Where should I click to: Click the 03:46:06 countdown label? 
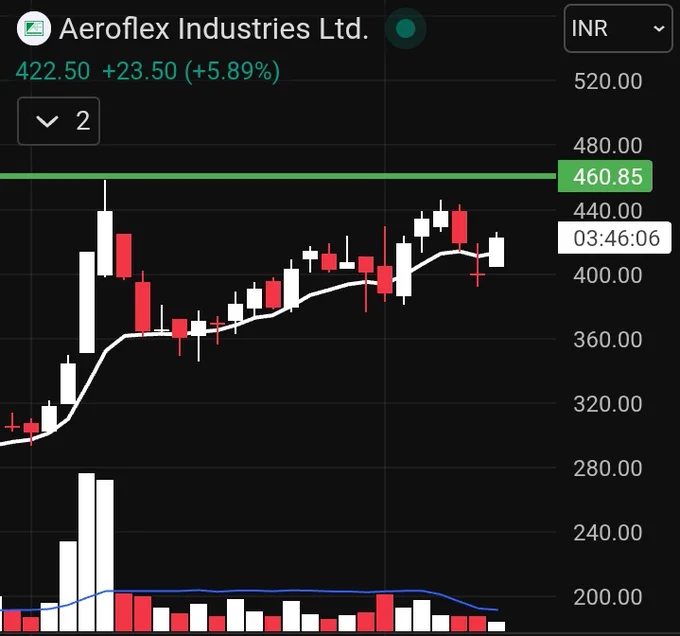(614, 238)
